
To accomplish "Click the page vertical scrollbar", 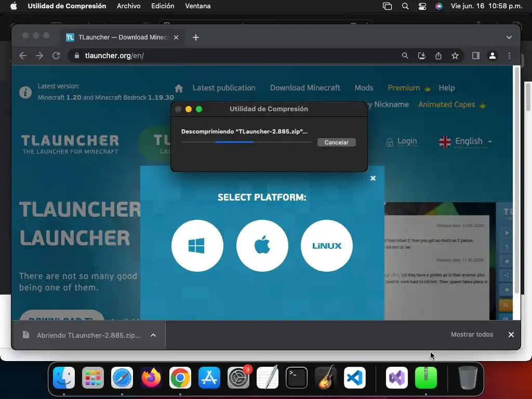I will pyautogui.click(x=517, y=180).
